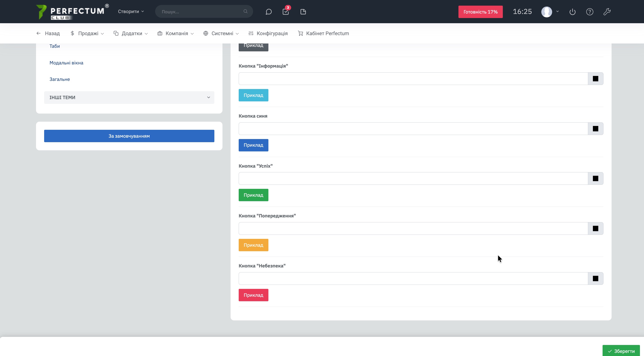Open tasks icon with badge 3
644x356 pixels.
click(x=286, y=12)
